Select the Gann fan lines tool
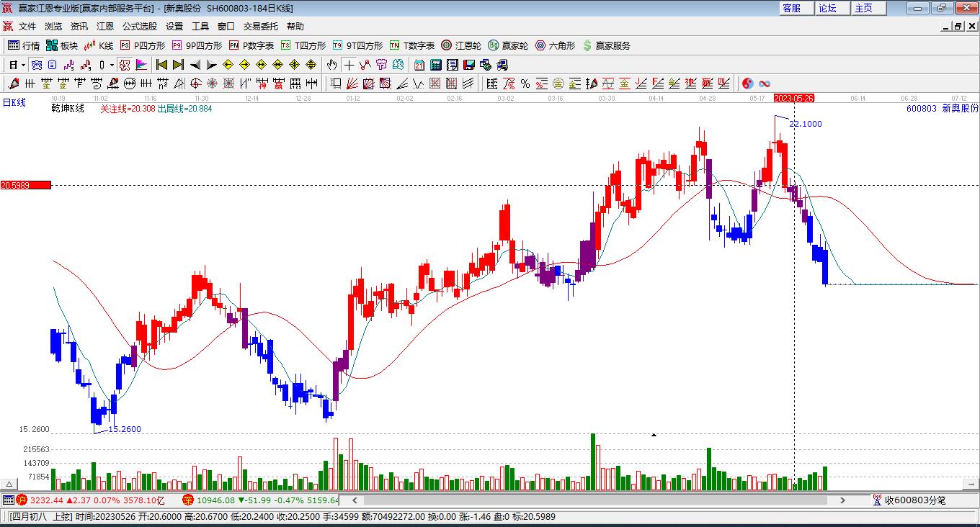980x527 pixels. pyautogui.click(x=352, y=84)
